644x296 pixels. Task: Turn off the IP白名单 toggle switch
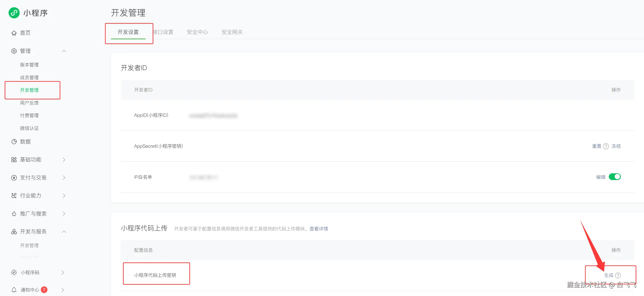615,177
